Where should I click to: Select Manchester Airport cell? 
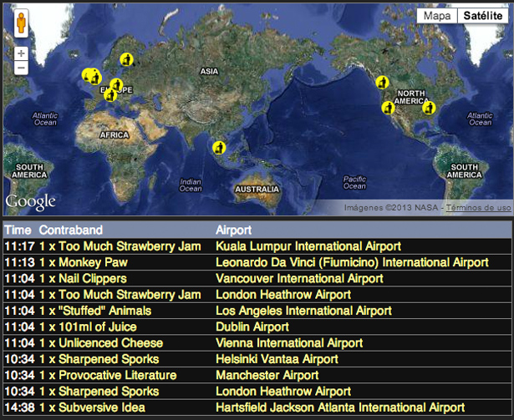tap(267, 375)
